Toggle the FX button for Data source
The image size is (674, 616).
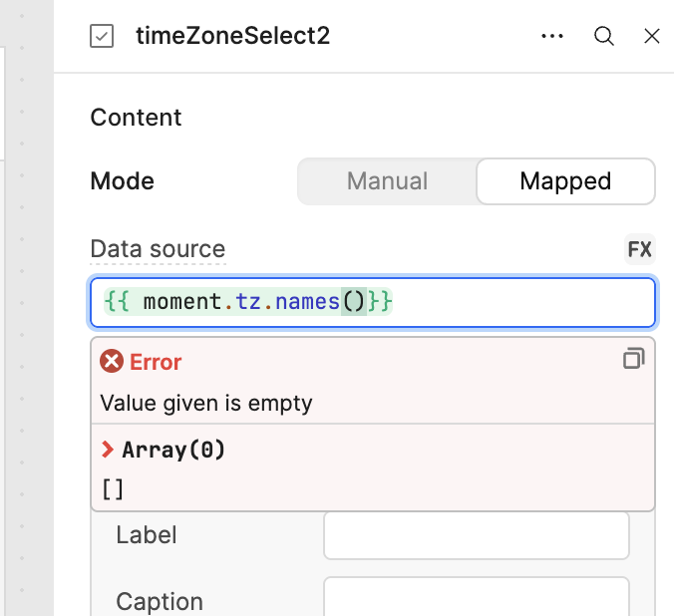[x=640, y=249]
